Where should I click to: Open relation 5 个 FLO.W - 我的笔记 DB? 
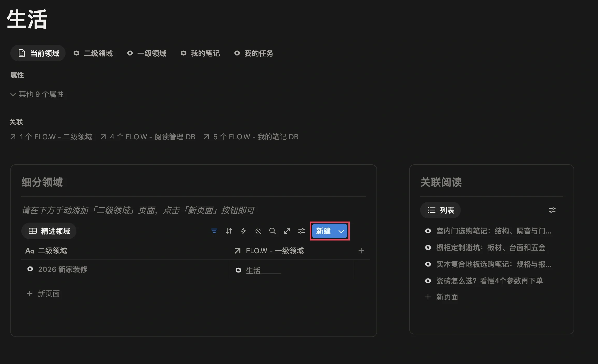click(x=251, y=137)
